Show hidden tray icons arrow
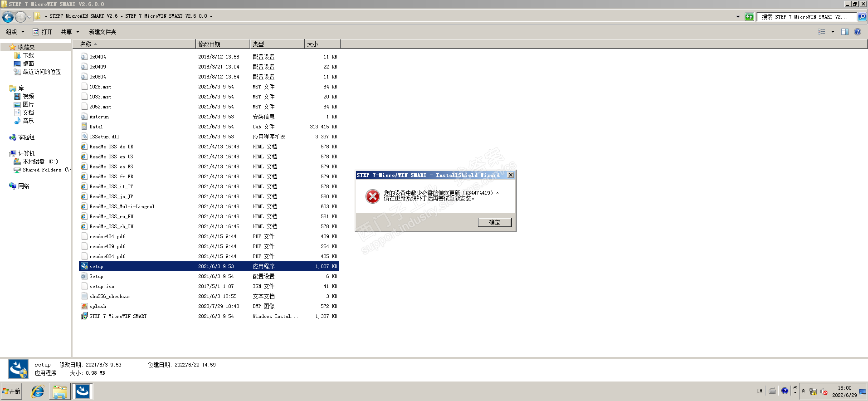This screenshot has width=868, height=401. point(803,391)
